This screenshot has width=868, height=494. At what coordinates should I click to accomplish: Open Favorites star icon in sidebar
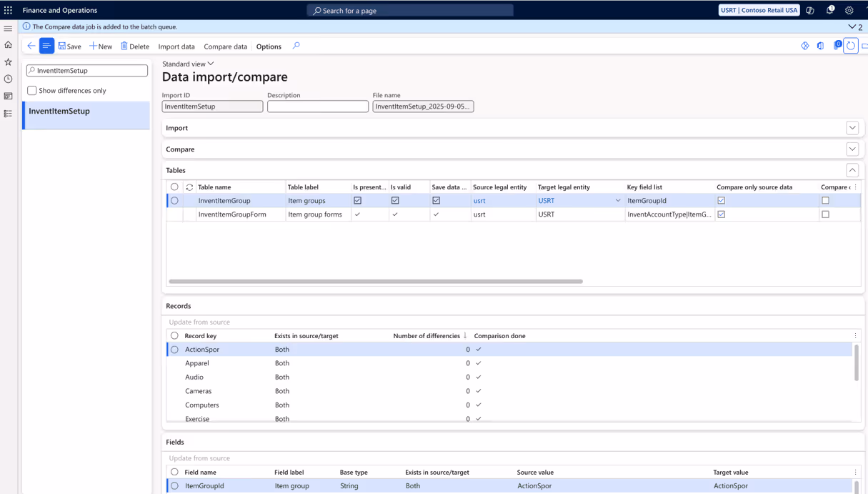point(9,61)
